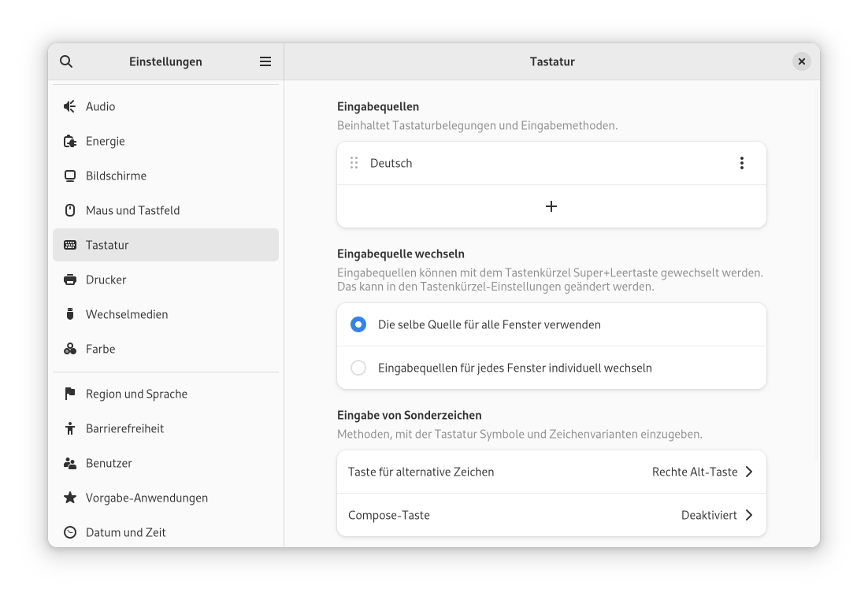Open the hamburger menu in the sidebar header
The height and width of the screenshot is (600, 868).
pyautogui.click(x=265, y=61)
